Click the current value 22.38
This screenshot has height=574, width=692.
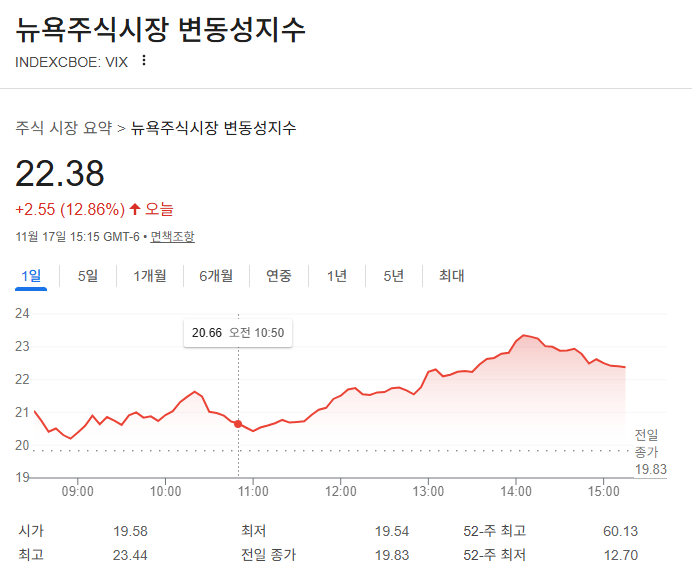(x=60, y=175)
